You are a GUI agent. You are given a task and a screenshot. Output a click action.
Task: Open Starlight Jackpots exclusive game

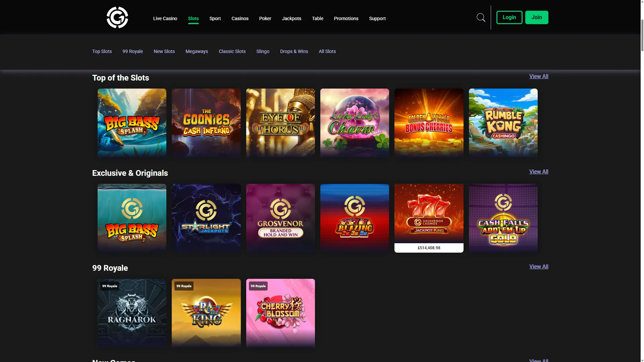click(x=206, y=218)
